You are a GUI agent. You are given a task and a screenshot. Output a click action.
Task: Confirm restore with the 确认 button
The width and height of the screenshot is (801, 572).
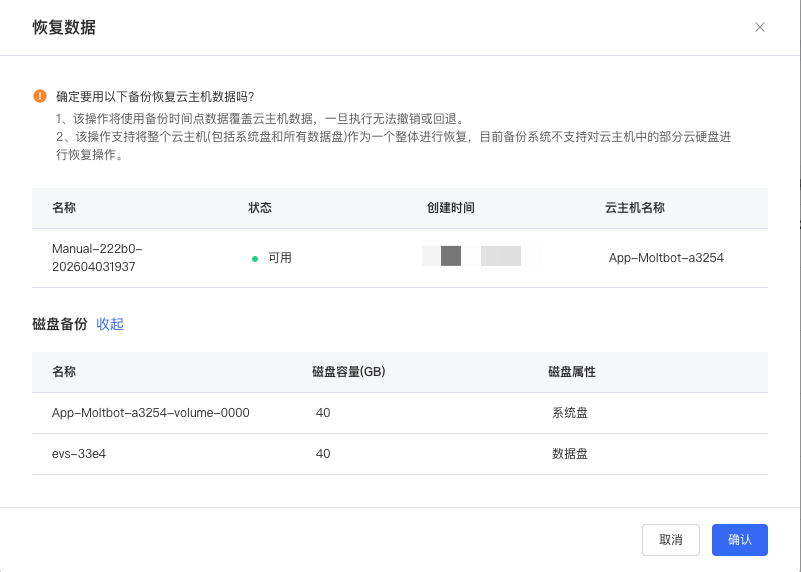coord(739,539)
